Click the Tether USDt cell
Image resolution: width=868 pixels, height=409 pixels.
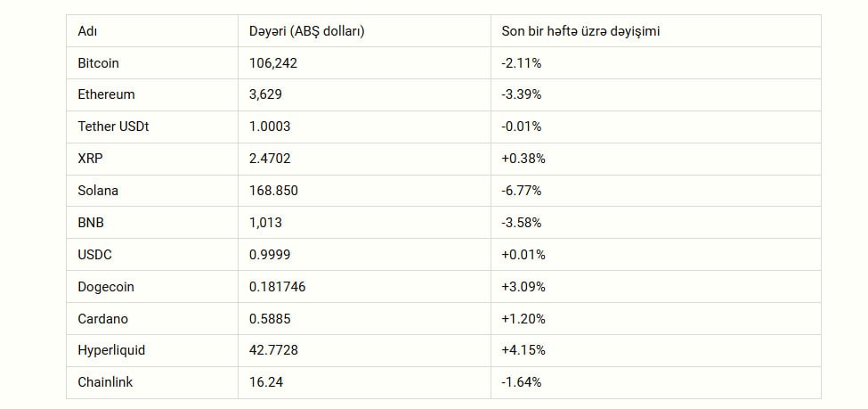114,127
